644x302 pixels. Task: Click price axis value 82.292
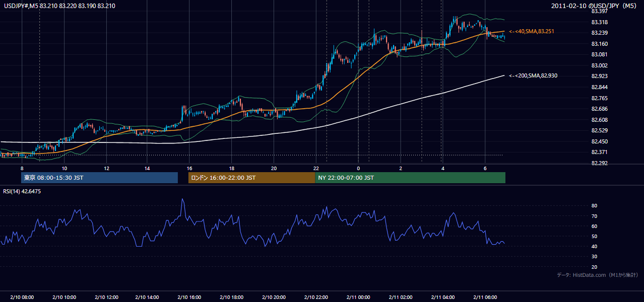click(x=599, y=163)
